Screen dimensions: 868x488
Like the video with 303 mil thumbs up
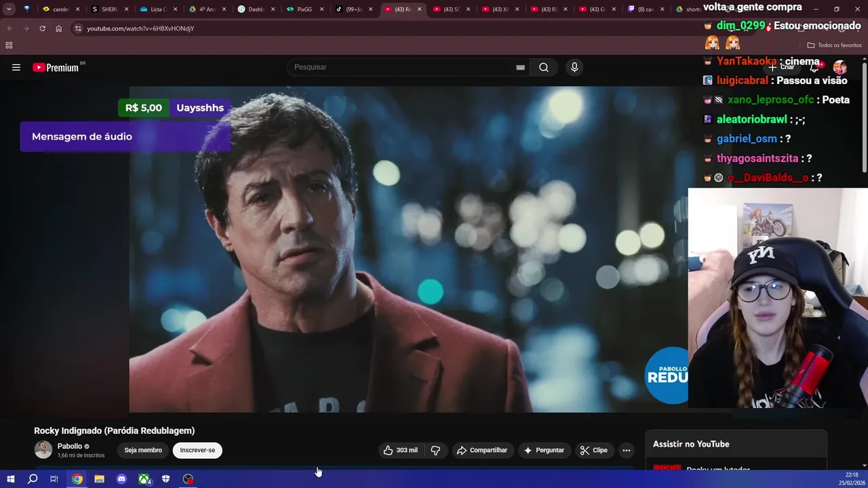click(400, 450)
